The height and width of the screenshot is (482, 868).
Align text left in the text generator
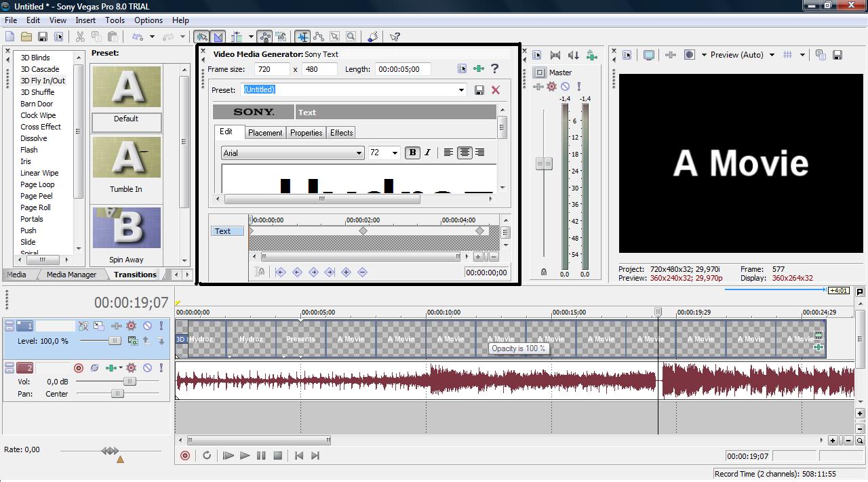pos(448,153)
